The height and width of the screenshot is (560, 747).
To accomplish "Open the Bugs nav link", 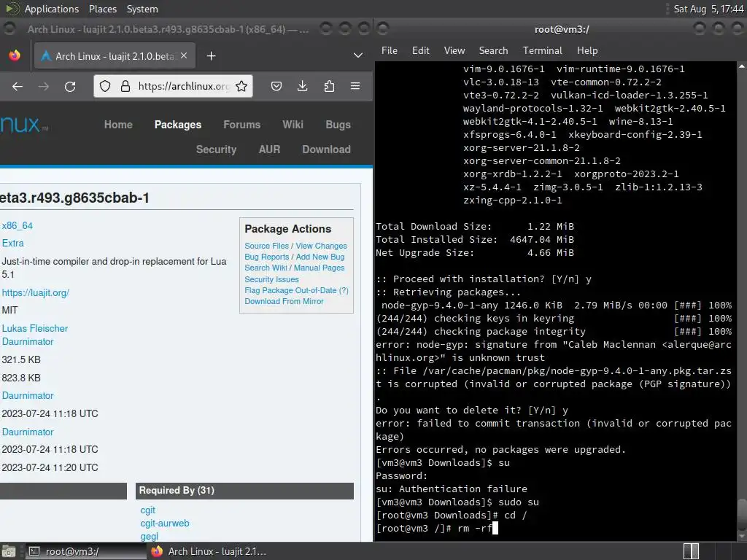I will [x=338, y=125].
